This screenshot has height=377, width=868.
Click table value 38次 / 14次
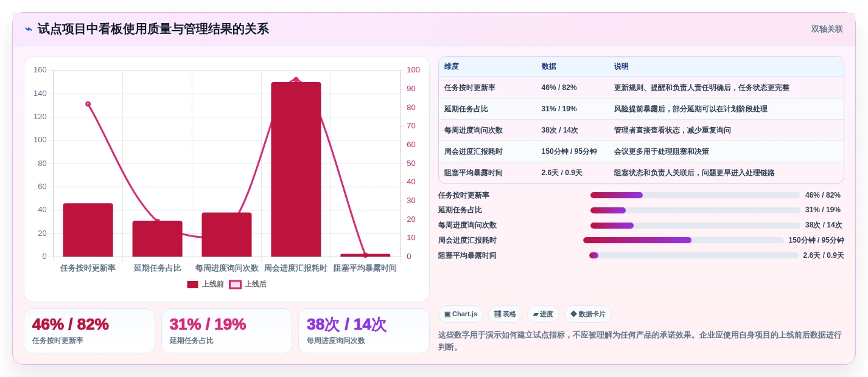560,130
